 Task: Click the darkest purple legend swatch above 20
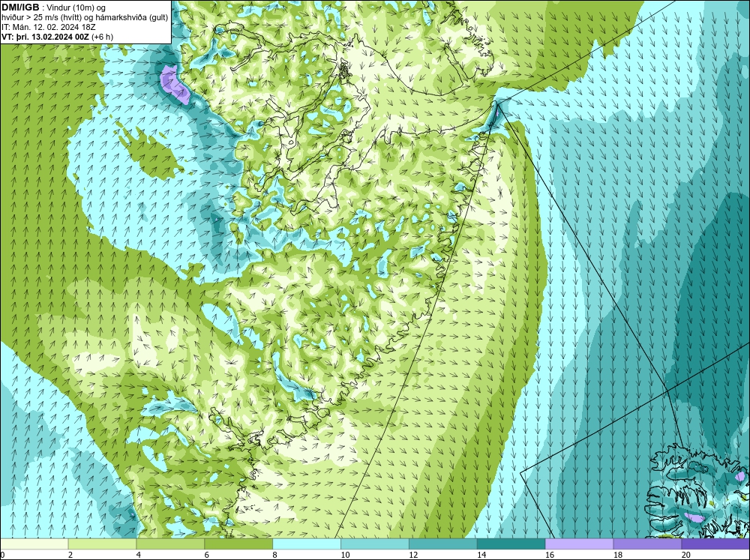point(715,544)
